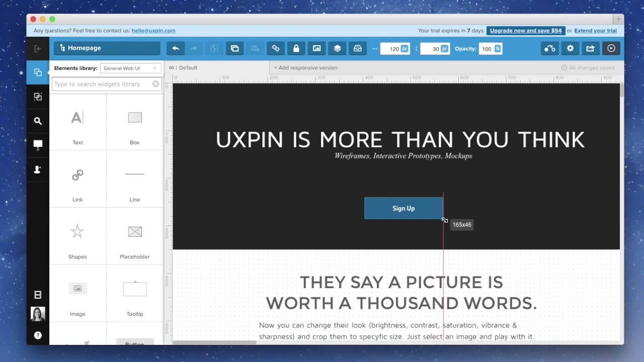Email support via hello@uxpin.com link
The width and height of the screenshot is (644, 362).
[x=153, y=30]
